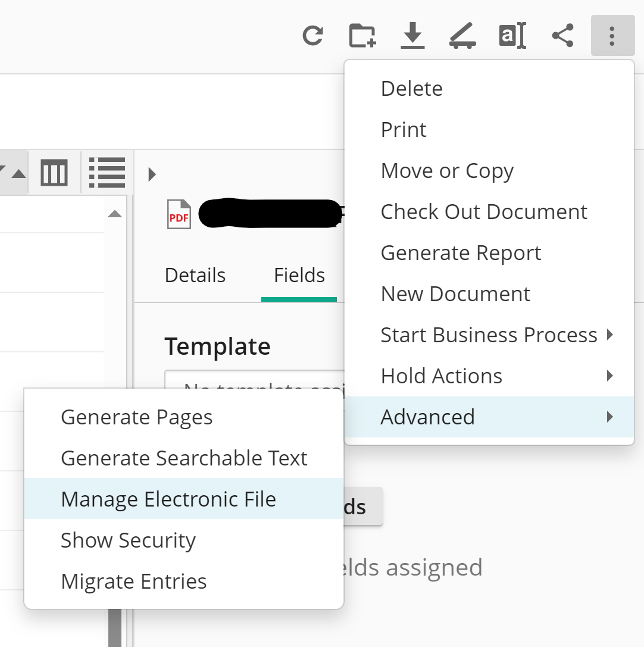Click the scroll up arrow in the list
644x647 pixels.
(115, 214)
